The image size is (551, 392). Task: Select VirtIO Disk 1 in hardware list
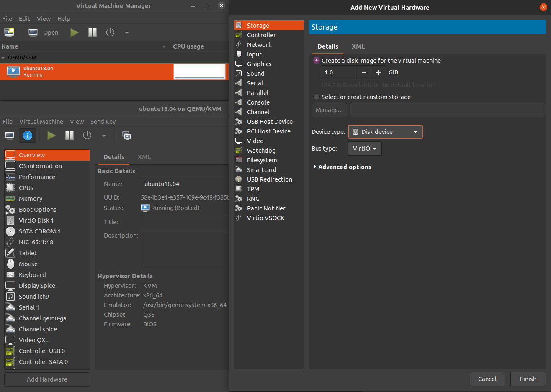(47, 220)
